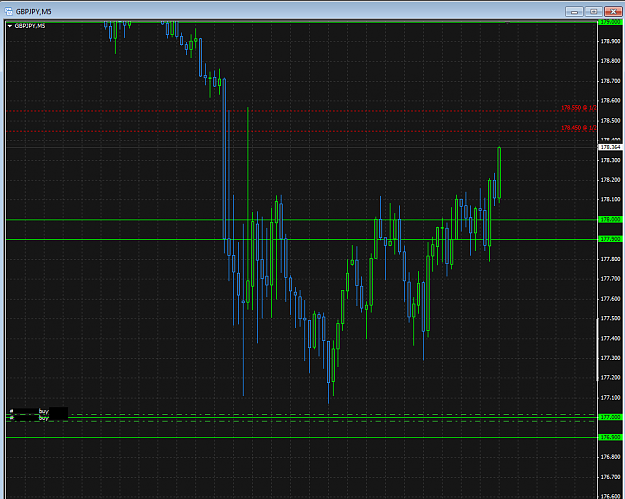The image size is (625, 499).
Task: Click the 177.400 value on price axis
Action: 610,338
